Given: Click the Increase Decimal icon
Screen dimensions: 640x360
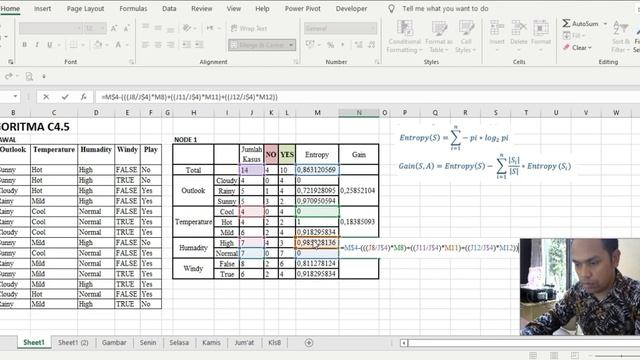Looking at the screenshot, I should (358, 45).
